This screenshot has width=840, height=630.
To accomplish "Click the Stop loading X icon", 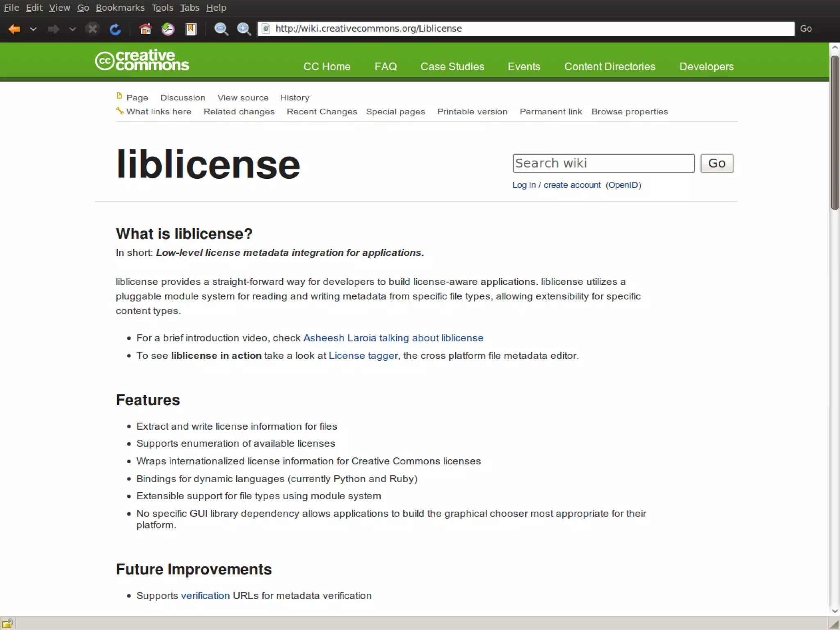I will pos(93,29).
